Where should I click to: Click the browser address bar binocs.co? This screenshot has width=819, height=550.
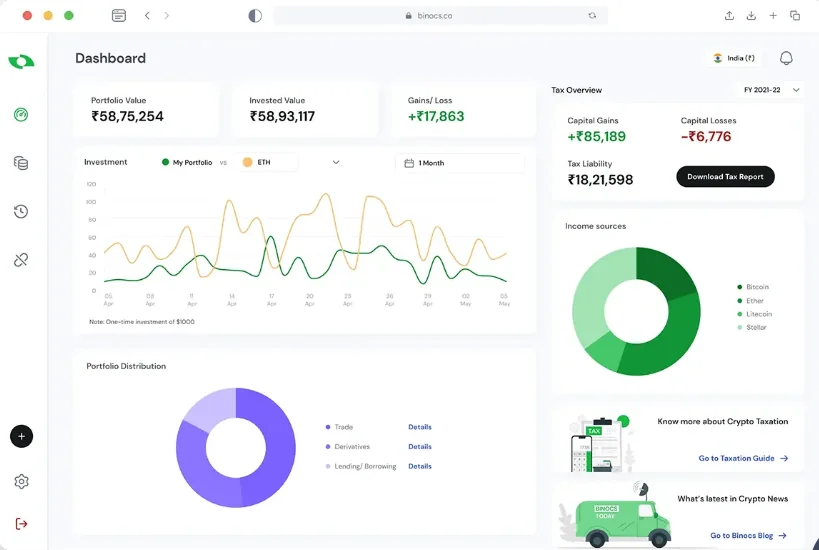coord(440,15)
